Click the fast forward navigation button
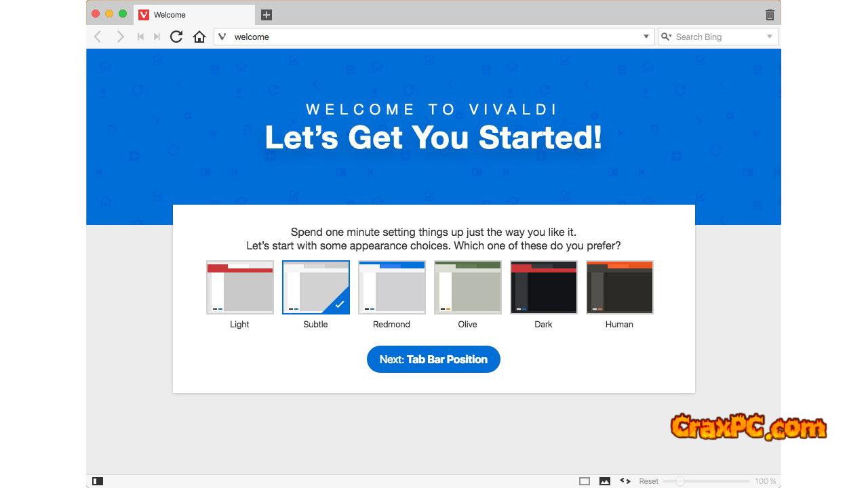Image resolution: width=868 pixels, height=488 pixels. click(x=157, y=37)
